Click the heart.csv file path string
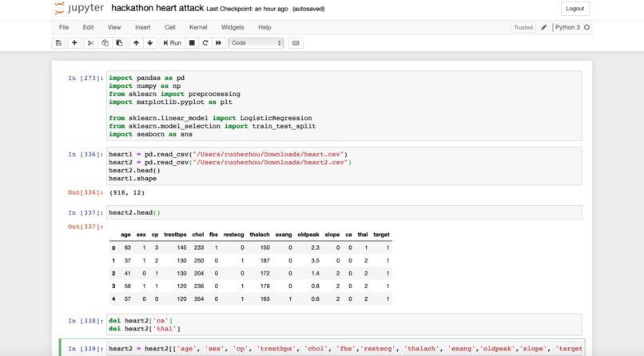Viewport: 644px width, 356px height. (x=268, y=154)
